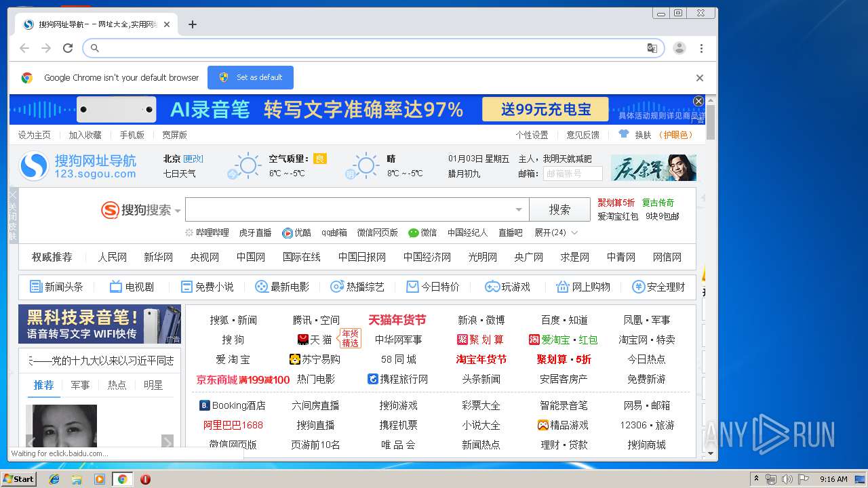This screenshot has height=488, width=868.
Task: Click the forward navigation arrow
Action: click(x=46, y=48)
